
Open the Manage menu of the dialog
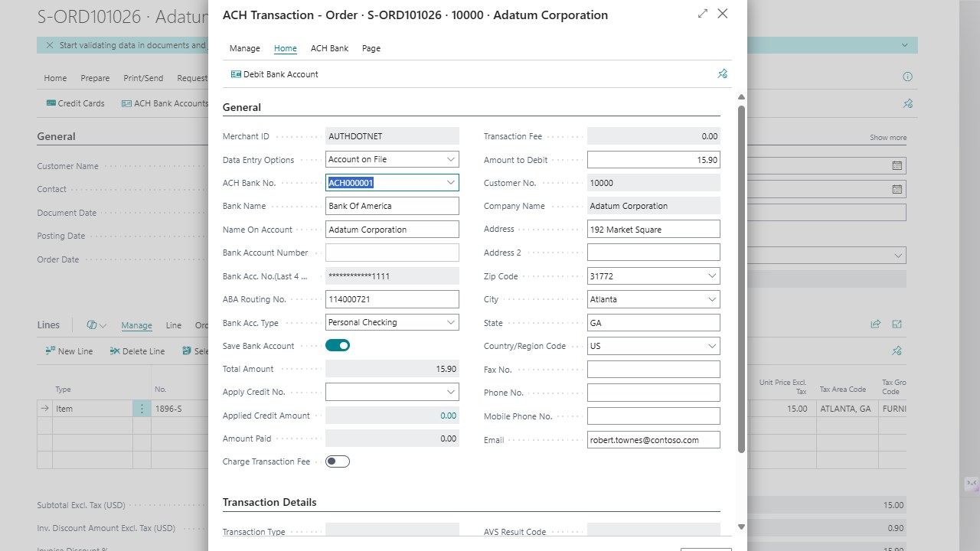(x=244, y=48)
